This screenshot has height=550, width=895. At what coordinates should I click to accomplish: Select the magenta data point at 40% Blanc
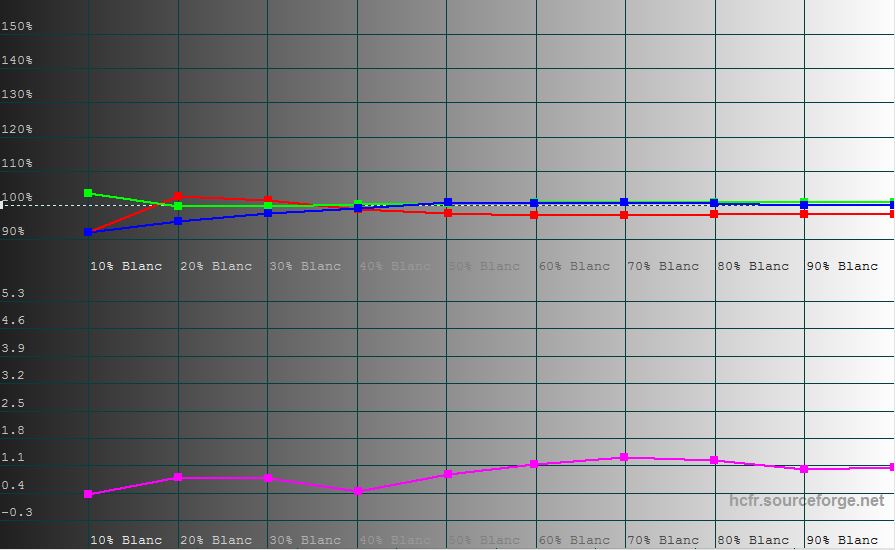(x=358, y=491)
